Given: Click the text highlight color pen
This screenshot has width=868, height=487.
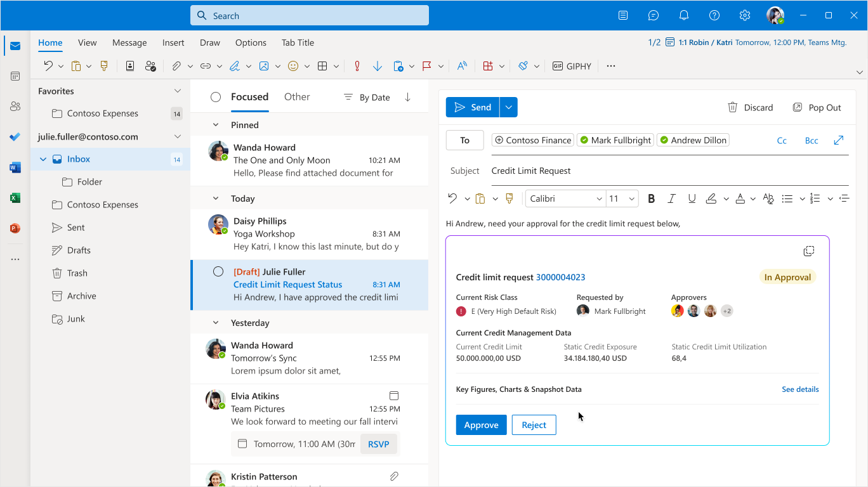Looking at the screenshot, I should pyautogui.click(x=711, y=198).
